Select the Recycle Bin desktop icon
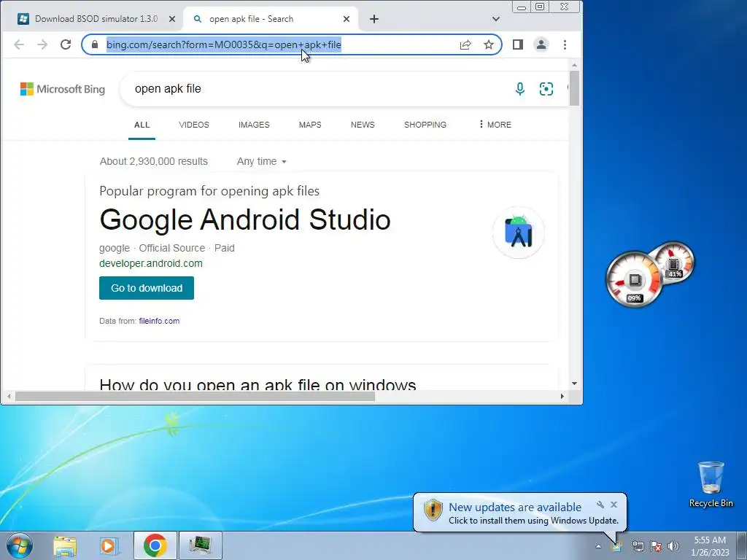 (711, 484)
